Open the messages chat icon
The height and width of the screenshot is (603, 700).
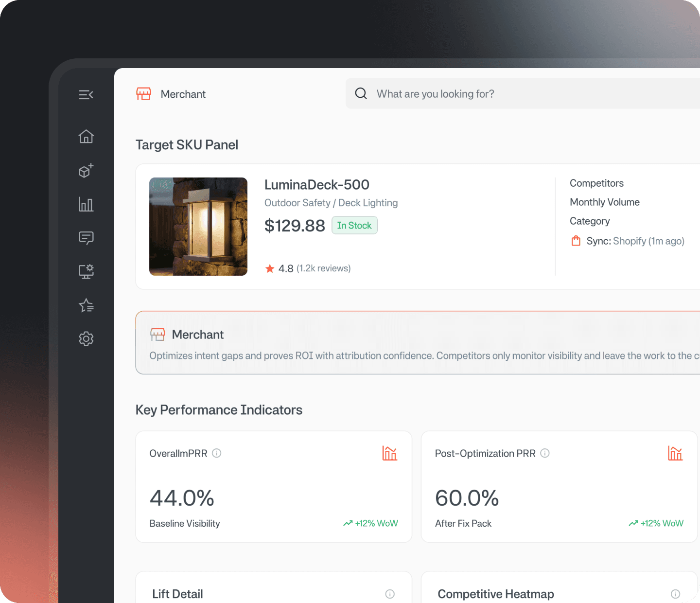click(86, 238)
